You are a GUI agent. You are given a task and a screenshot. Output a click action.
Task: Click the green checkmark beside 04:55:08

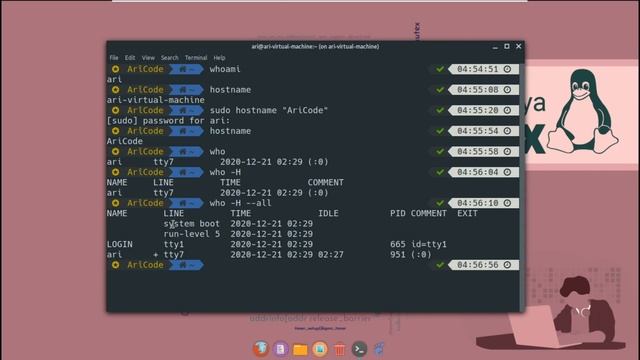coord(440,89)
